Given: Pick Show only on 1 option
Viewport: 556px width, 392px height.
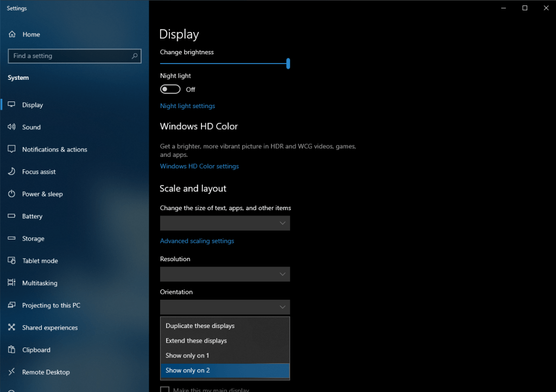Looking at the screenshot, I should tap(187, 355).
